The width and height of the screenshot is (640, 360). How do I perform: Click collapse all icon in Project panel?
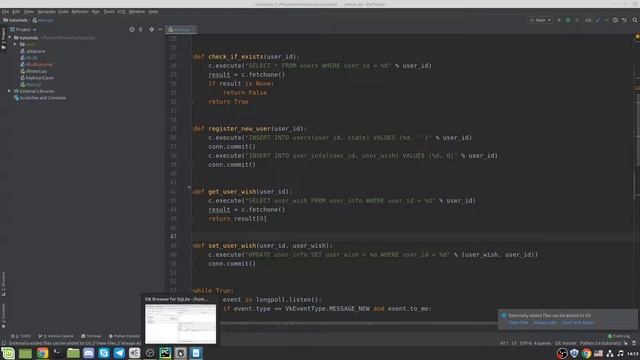pyautogui.click(x=141, y=29)
